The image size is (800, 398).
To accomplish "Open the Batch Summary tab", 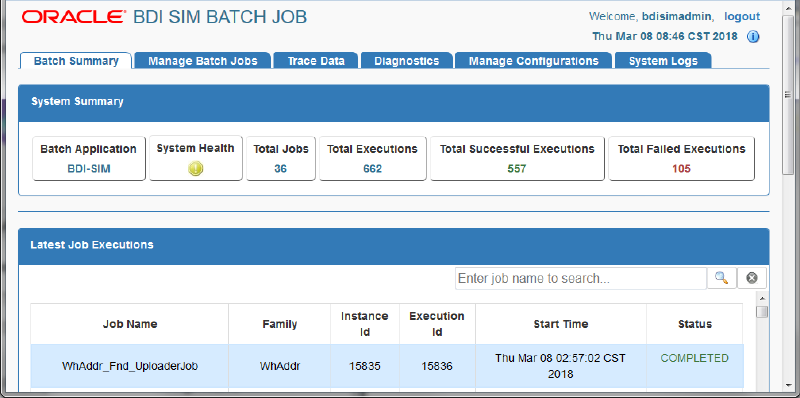I will [x=76, y=61].
